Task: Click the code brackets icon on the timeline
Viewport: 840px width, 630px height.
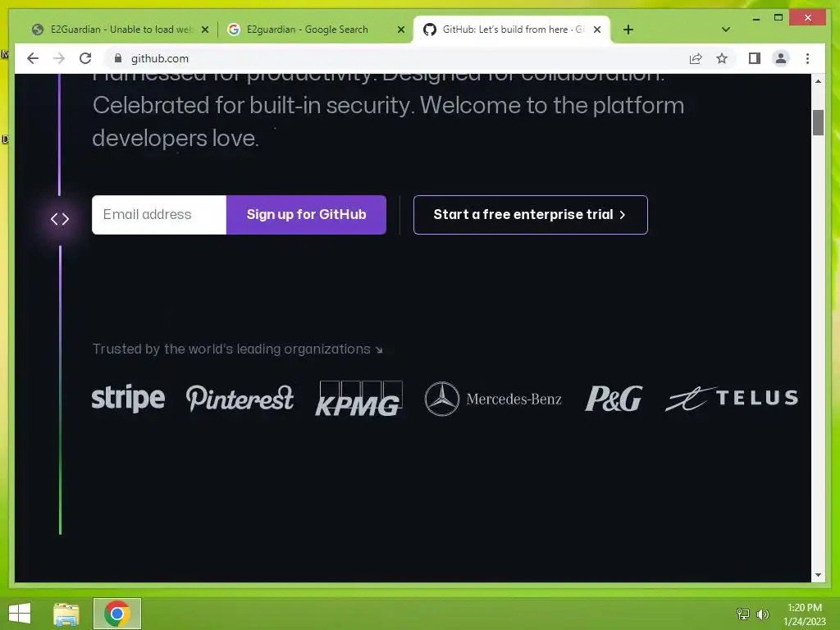Action: 60,219
